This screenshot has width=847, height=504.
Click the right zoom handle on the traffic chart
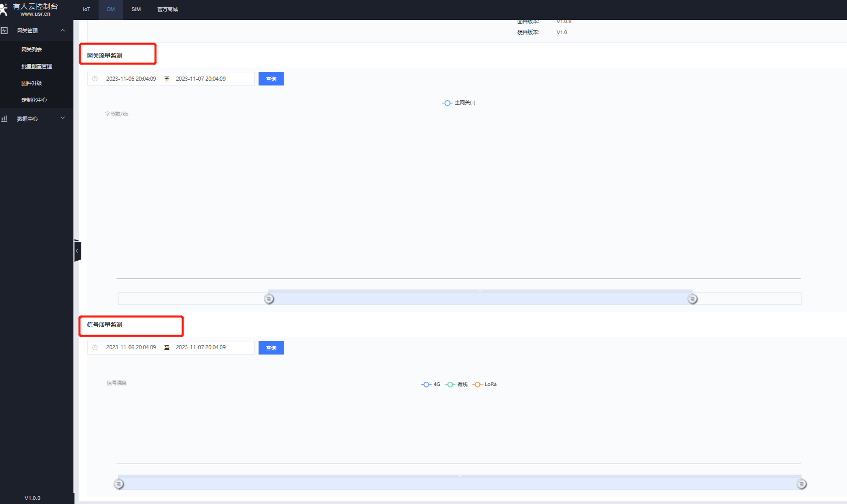coord(692,298)
